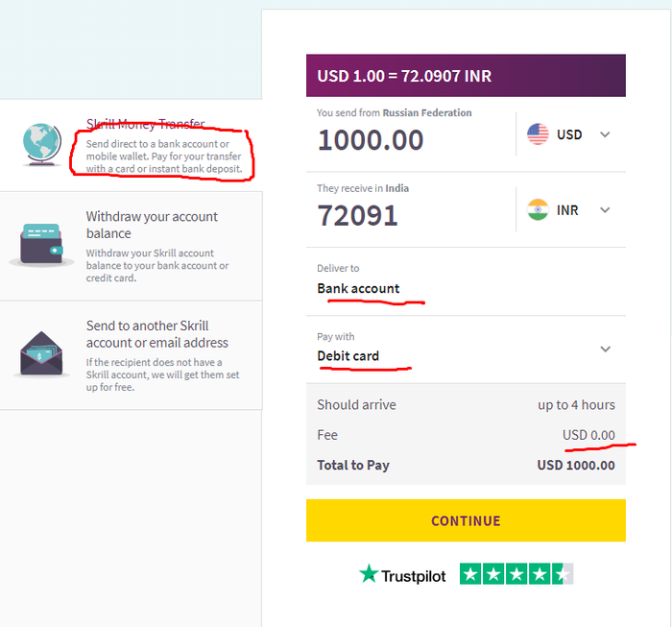
Task: Select Send to another Skrill account option
Action: [x=157, y=334]
